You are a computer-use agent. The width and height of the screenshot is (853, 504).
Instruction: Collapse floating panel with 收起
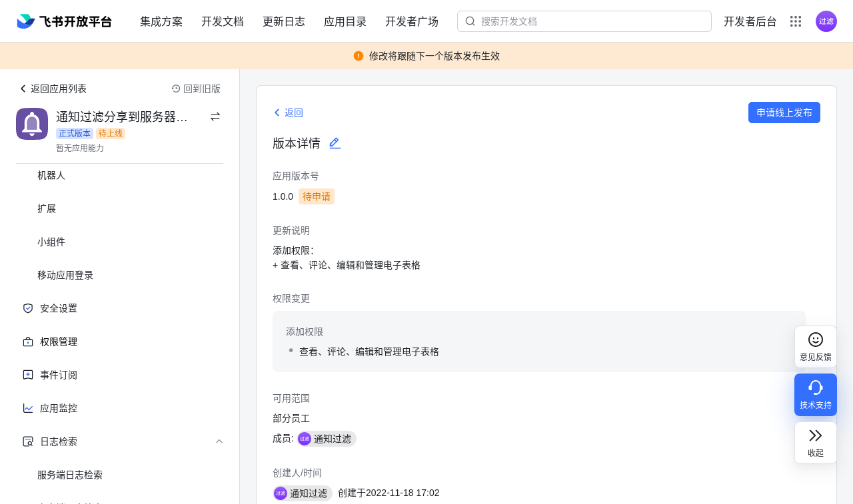816,443
